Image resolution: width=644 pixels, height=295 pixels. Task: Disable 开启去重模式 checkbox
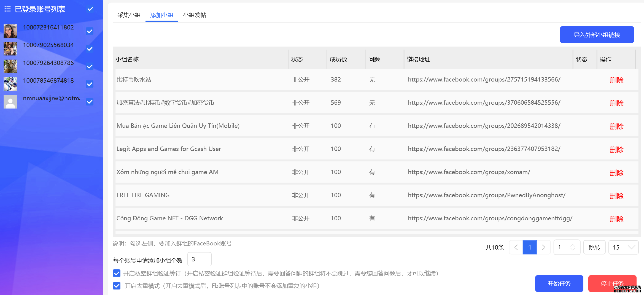tap(117, 286)
